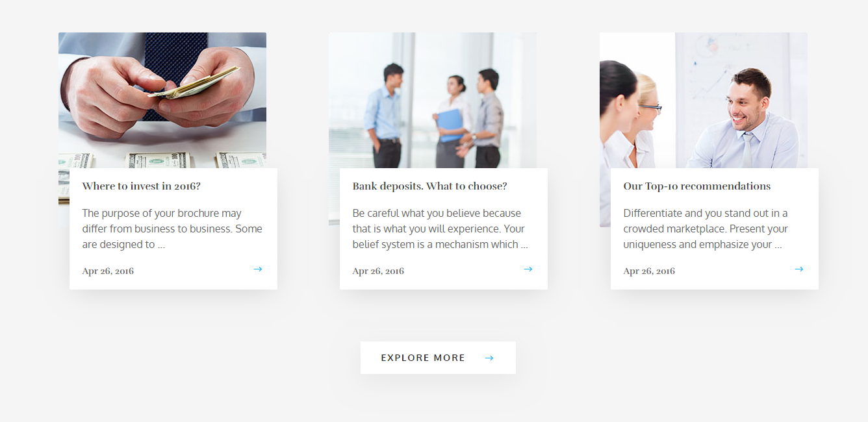Open the 'Our Top-10 recommendations' title
Screen dimensions: 868x422
[697, 186]
